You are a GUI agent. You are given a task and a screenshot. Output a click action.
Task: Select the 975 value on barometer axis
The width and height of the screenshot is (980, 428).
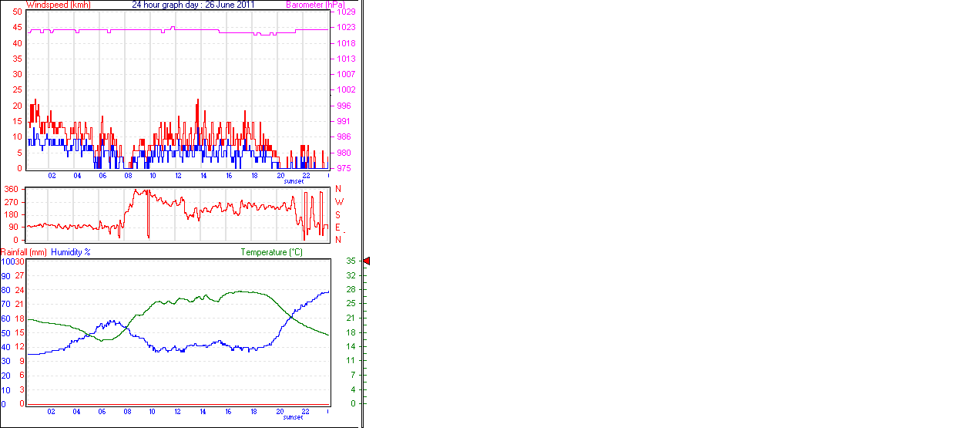pos(344,168)
